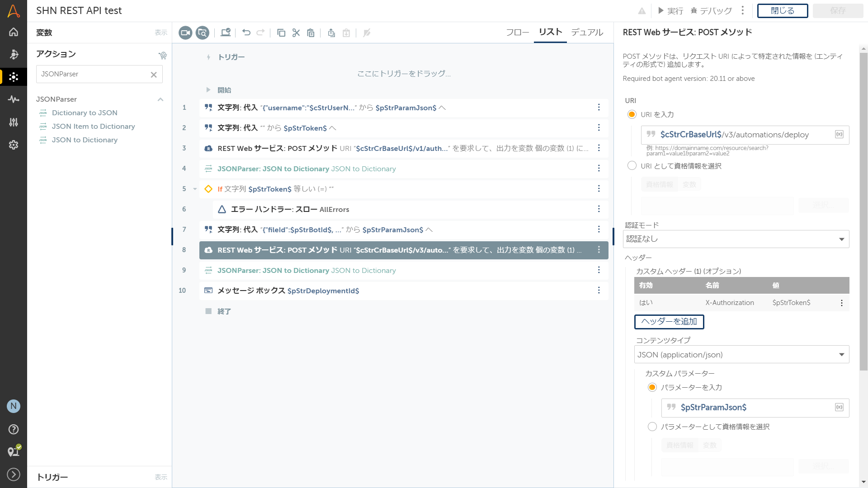This screenshot has height=488, width=868.
Task: Select 'パラメーターを入力' radio button
Action: 652,387
